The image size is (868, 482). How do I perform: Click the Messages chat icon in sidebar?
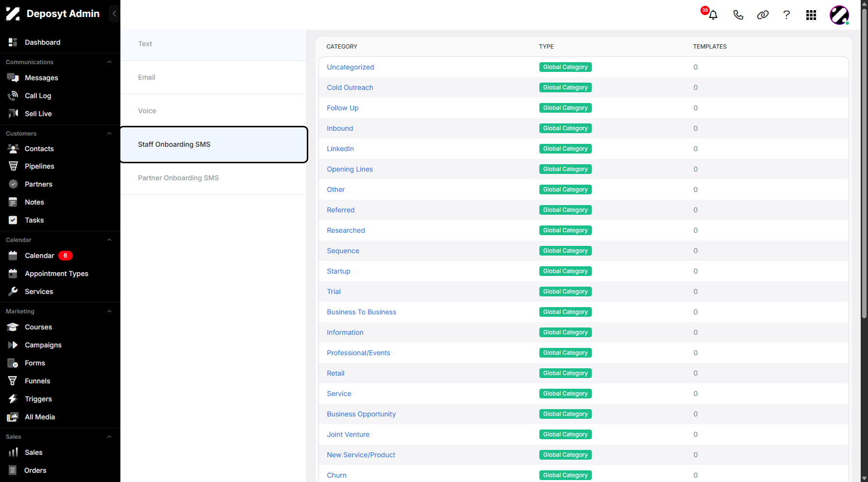pyautogui.click(x=13, y=78)
